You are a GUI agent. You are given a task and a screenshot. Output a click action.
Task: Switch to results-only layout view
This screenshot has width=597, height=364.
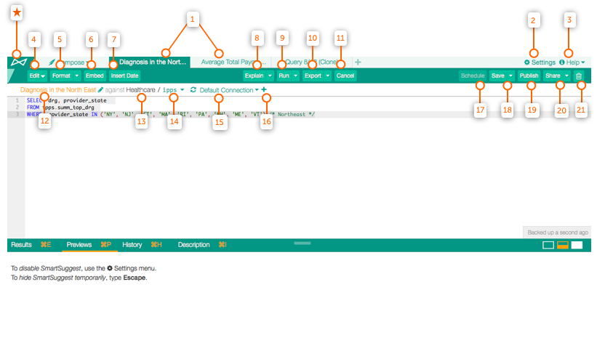point(577,245)
